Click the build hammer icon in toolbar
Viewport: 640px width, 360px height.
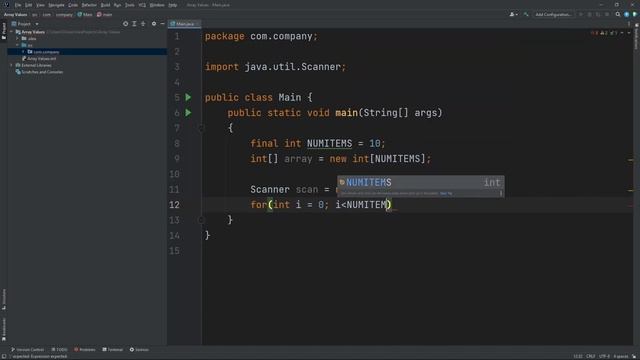526,14
